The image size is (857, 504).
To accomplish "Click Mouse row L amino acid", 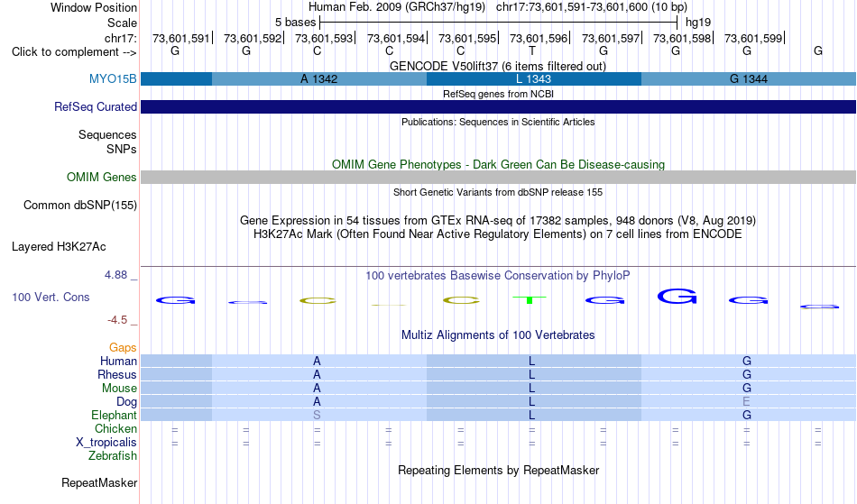I will (531, 389).
